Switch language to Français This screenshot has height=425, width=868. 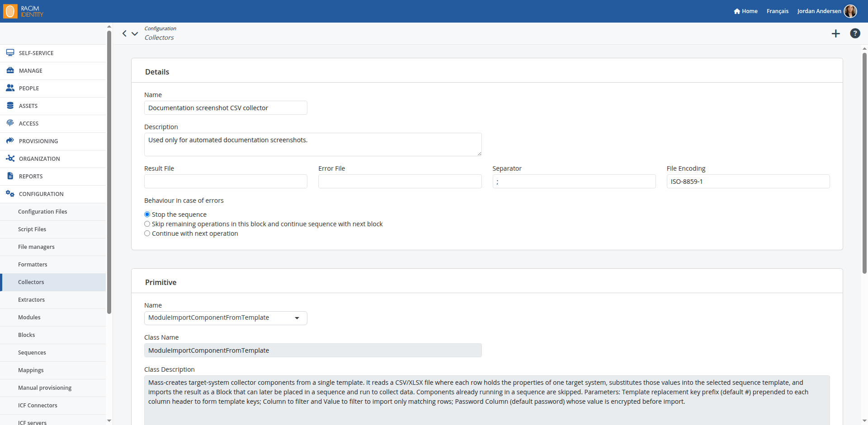click(x=777, y=11)
